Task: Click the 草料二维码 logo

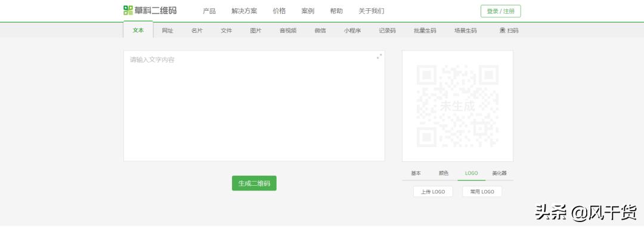Action: [150, 10]
